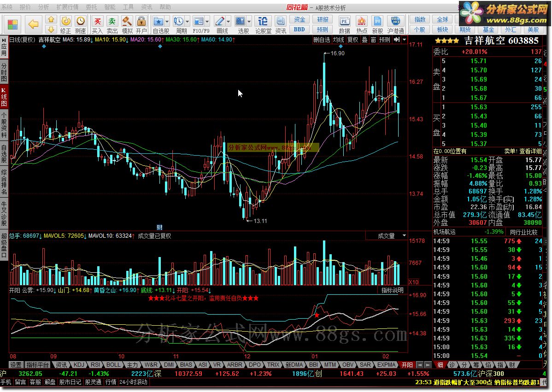Click the down arrow page icon
The width and height of the screenshot is (552, 392).
pos(51,29)
